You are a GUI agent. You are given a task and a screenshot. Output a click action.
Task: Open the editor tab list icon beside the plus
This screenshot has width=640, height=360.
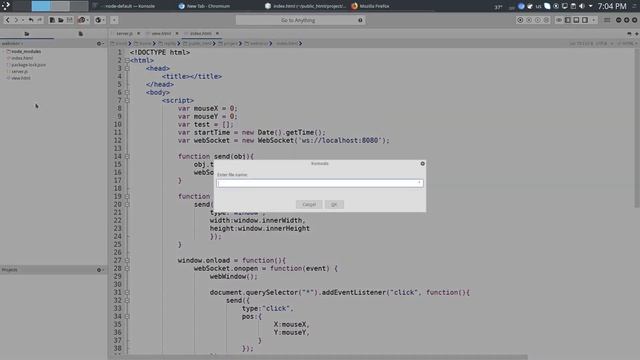pos(629,33)
